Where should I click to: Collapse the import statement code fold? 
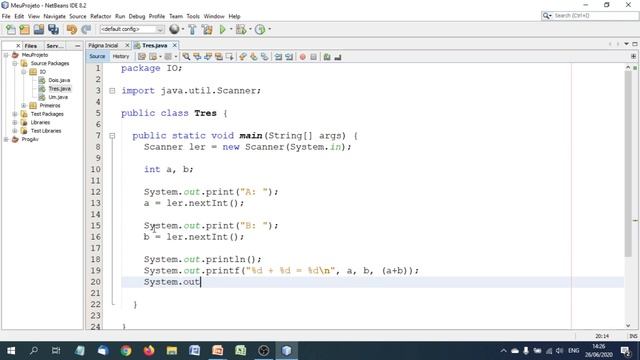(x=112, y=91)
